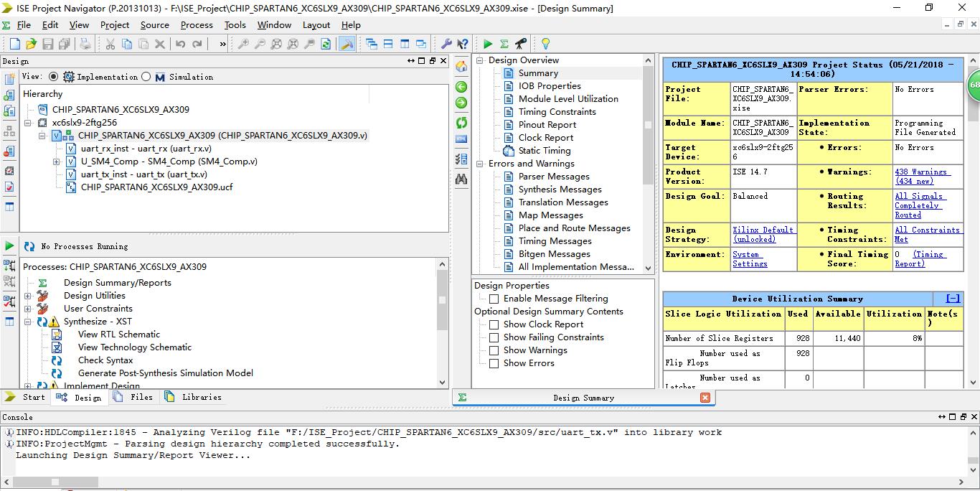Collapse the CHIP_SPARTAN6_XC6SLX9_AX309.v top module node
Viewport: 980px width, 491px height.
point(44,136)
